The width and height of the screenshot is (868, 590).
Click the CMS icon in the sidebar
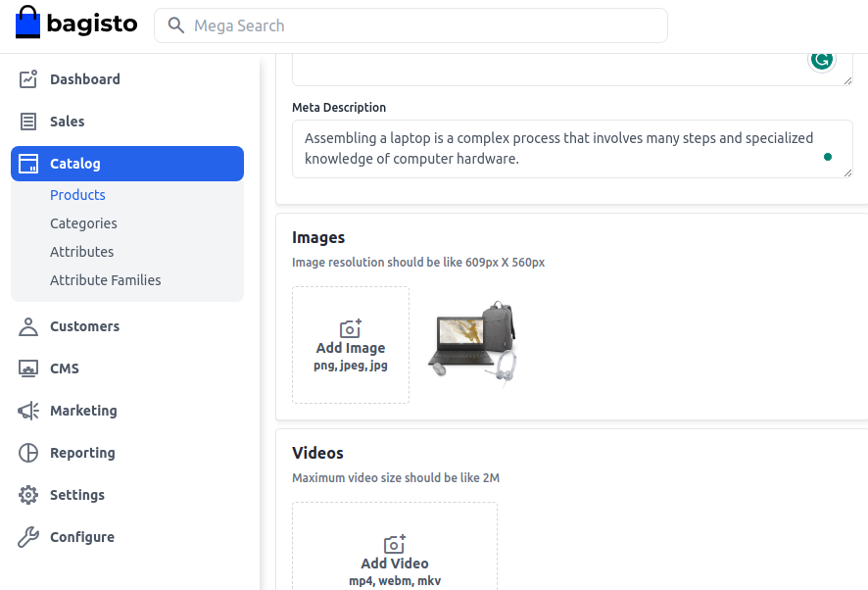pyautogui.click(x=26, y=368)
